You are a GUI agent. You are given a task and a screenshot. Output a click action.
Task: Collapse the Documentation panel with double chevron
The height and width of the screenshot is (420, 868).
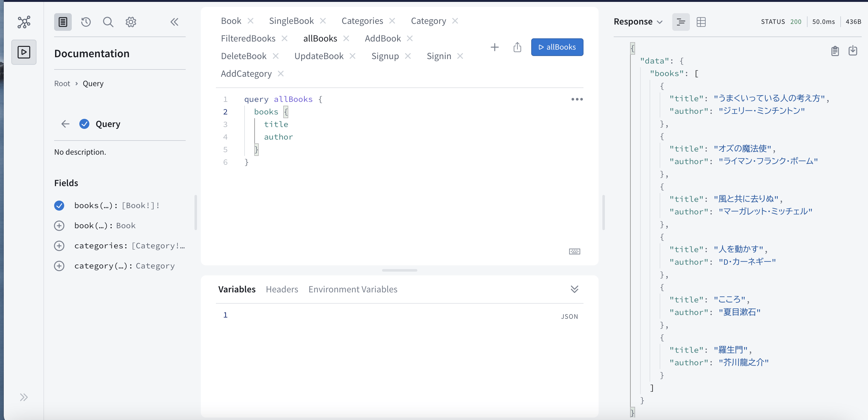174,22
